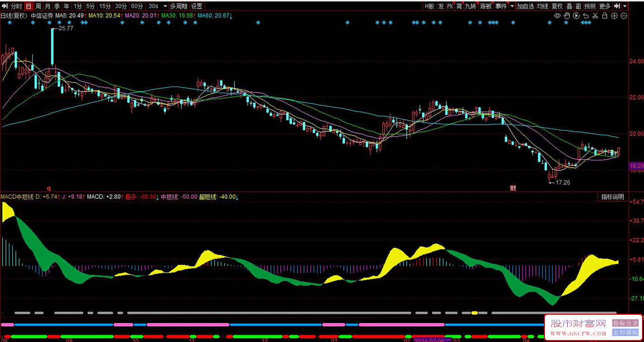Viewport: 644px width, 342px height.
Task: Click the MACD中短线 indicator name
Action: [17, 197]
